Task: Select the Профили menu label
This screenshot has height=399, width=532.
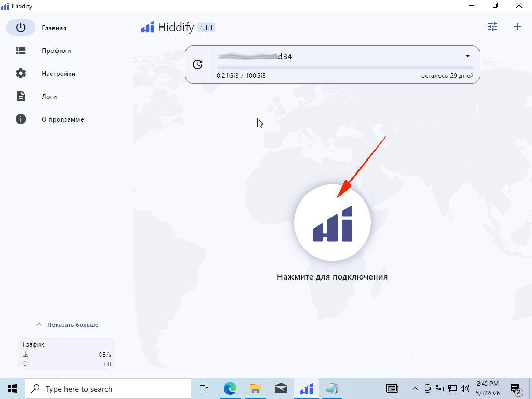Action: [x=56, y=51]
